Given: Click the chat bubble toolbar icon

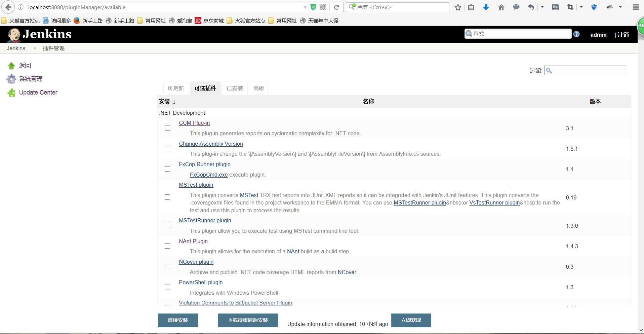Looking at the screenshot, I should (x=516, y=7).
